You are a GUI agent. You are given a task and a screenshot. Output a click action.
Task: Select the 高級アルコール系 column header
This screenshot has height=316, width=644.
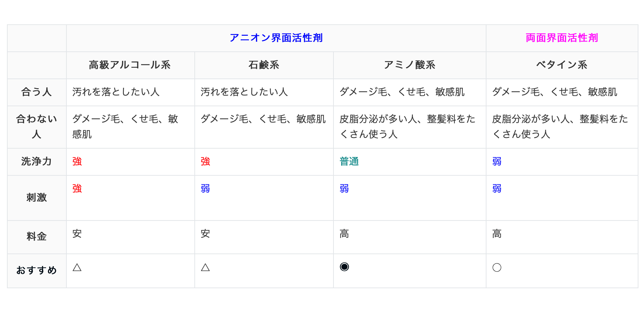(x=130, y=65)
